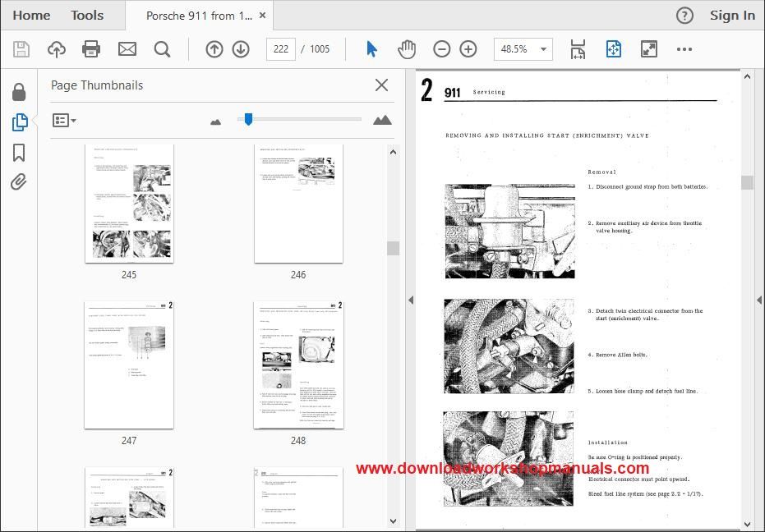Upload file to cloud icon
The width and height of the screenshot is (765, 532).
[x=57, y=49]
